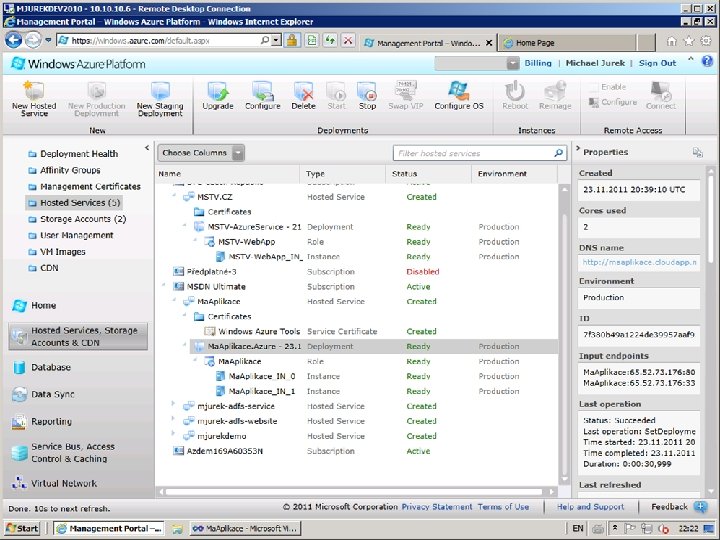This screenshot has height=540, width=720.
Task: Open the Help and Support link
Action: pyautogui.click(x=591, y=507)
